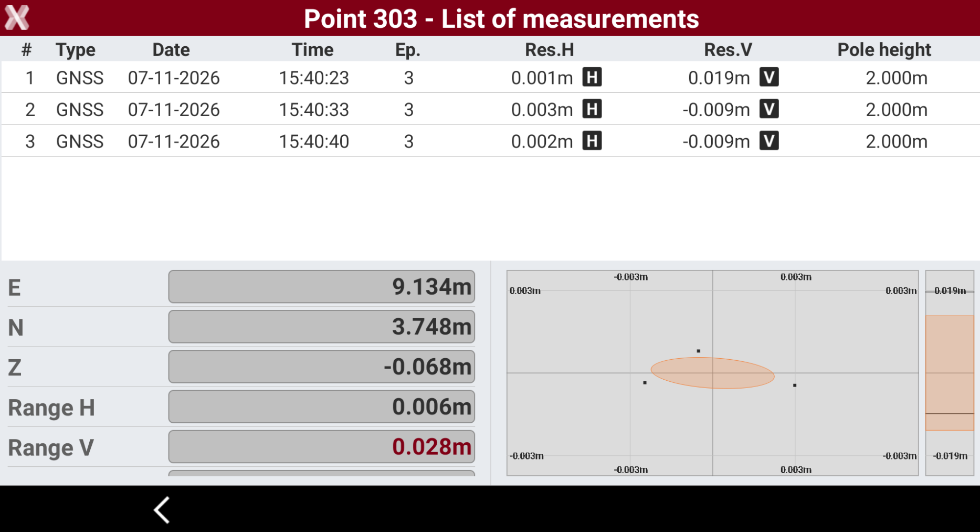This screenshot has height=532, width=980.
Task: Click the Date column header
Action: tap(171, 50)
